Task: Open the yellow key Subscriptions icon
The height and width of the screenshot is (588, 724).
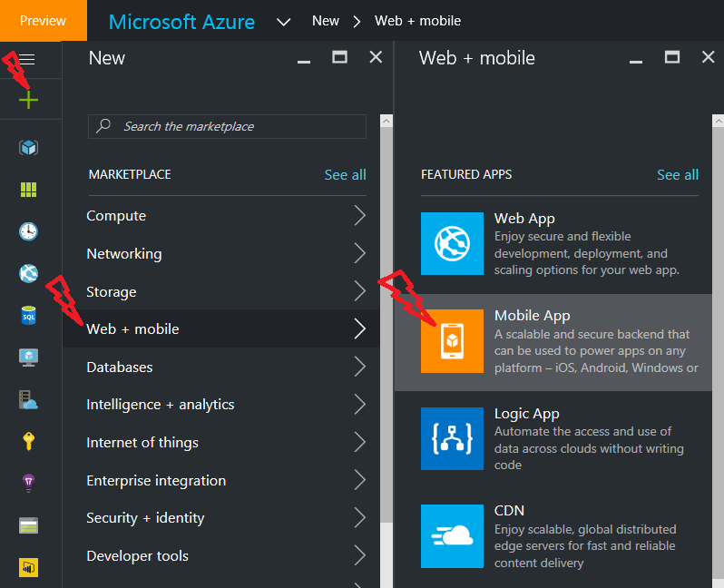Action: point(29,441)
